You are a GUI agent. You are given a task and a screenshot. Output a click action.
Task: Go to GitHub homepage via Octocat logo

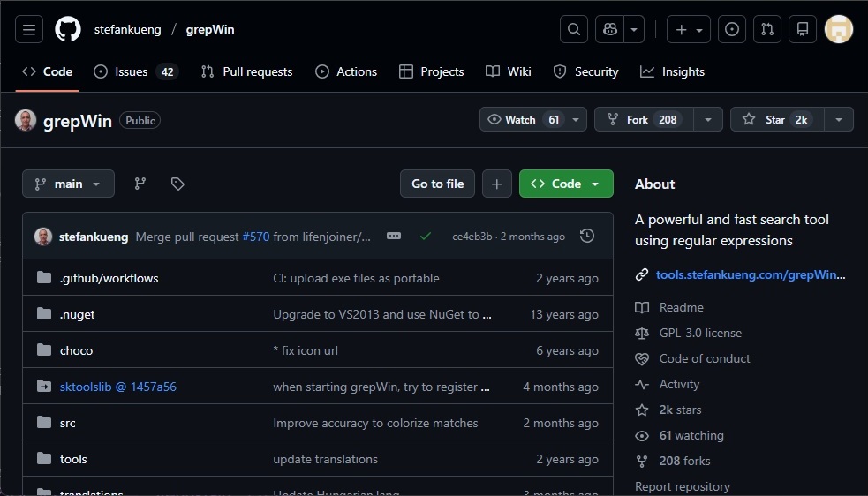point(68,29)
